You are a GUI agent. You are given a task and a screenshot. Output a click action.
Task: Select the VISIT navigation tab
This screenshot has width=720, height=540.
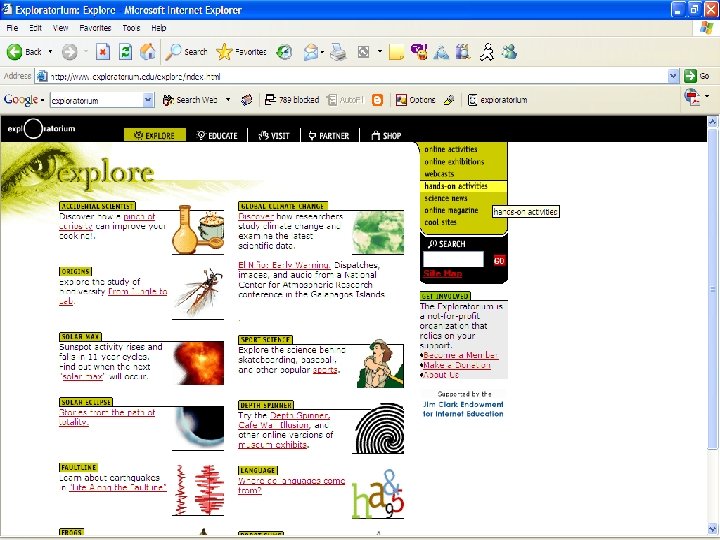pyautogui.click(x=274, y=135)
